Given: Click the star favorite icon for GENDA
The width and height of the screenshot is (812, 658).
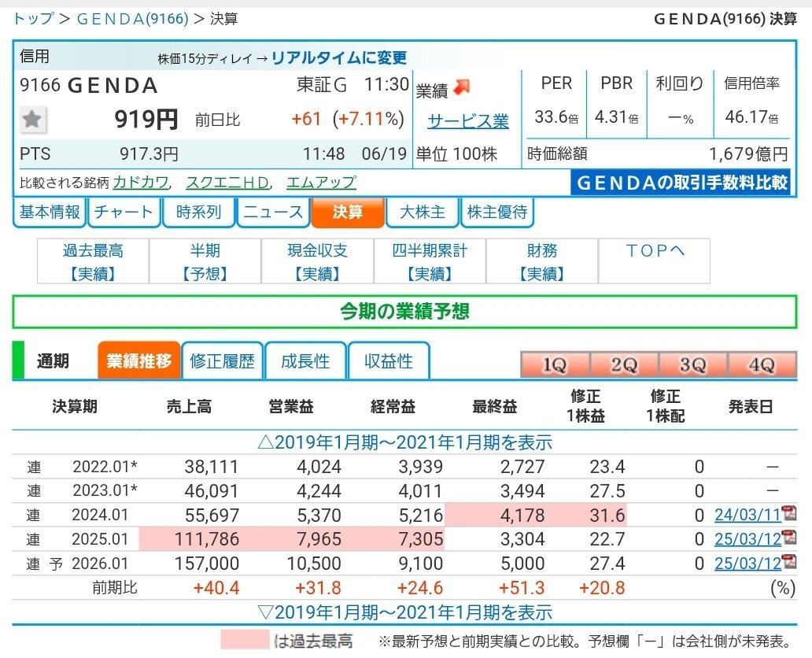Looking at the screenshot, I should 32,120.
